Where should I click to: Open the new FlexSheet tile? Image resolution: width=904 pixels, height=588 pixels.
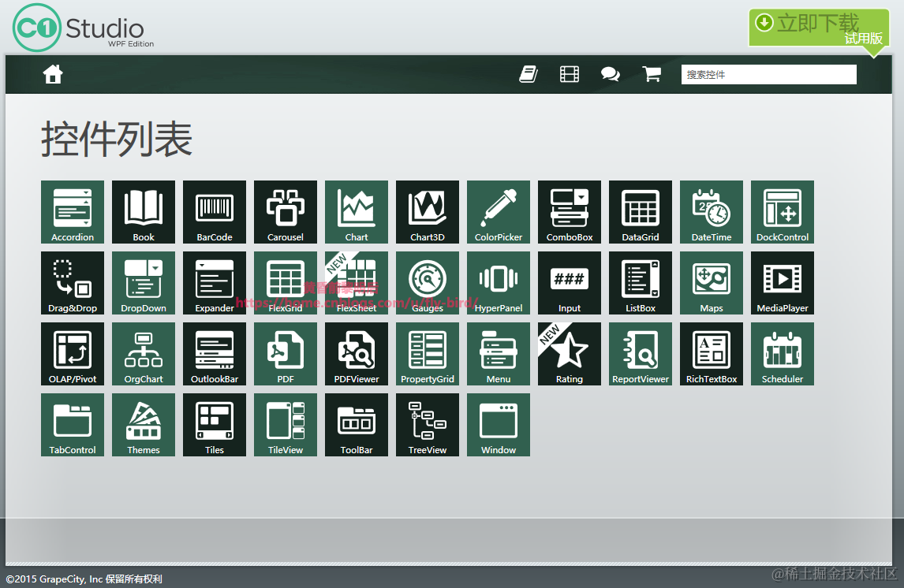pyautogui.click(x=357, y=283)
